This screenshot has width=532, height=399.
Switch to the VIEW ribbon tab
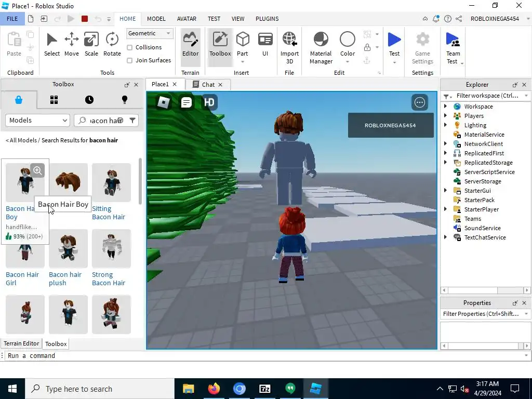click(238, 19)
